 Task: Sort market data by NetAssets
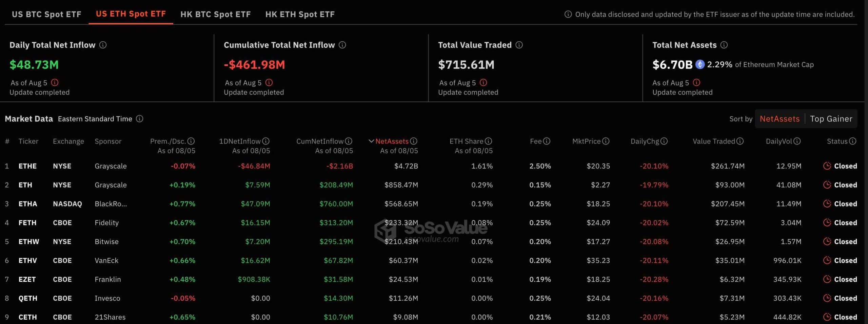pyautogui.click(x=780, y=119)
